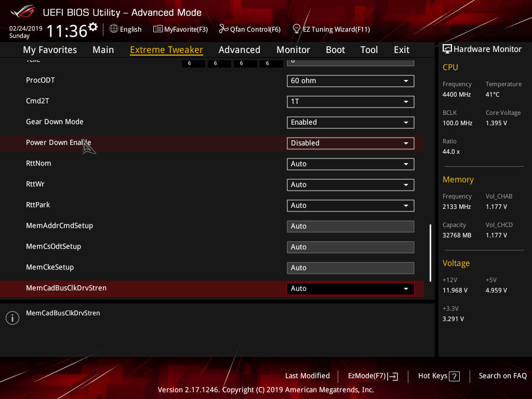Expand the RttPark dropdown
The image size is (532, 399).
tap(351, 206)
